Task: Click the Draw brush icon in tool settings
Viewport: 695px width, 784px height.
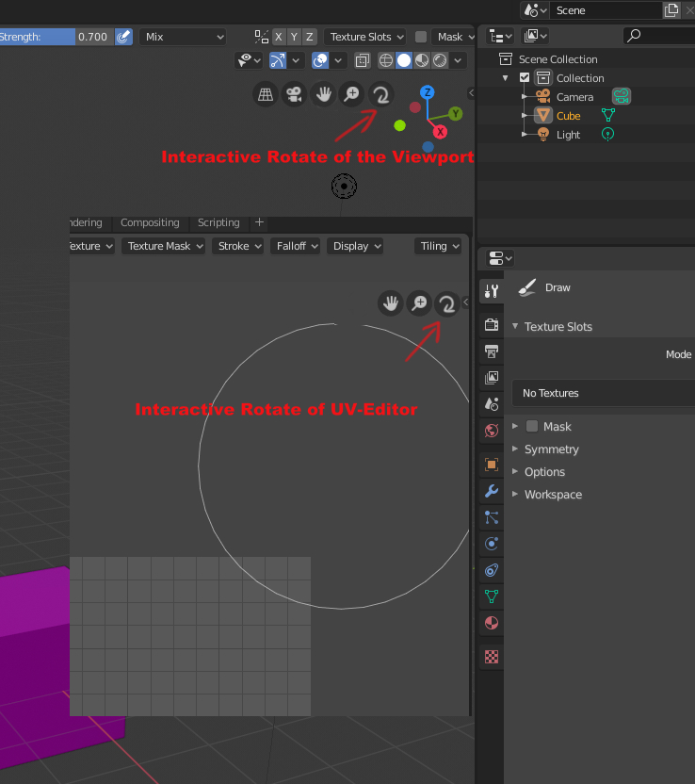Action: 527,287
